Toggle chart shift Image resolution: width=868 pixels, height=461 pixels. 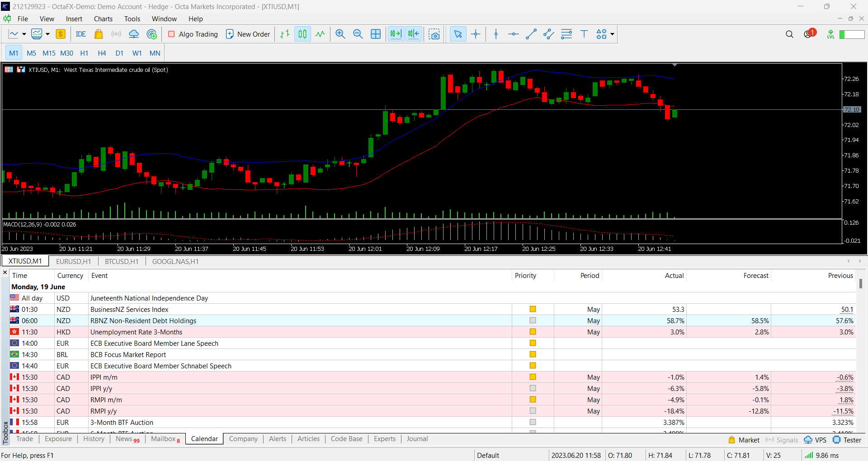(x=414, y=34)
